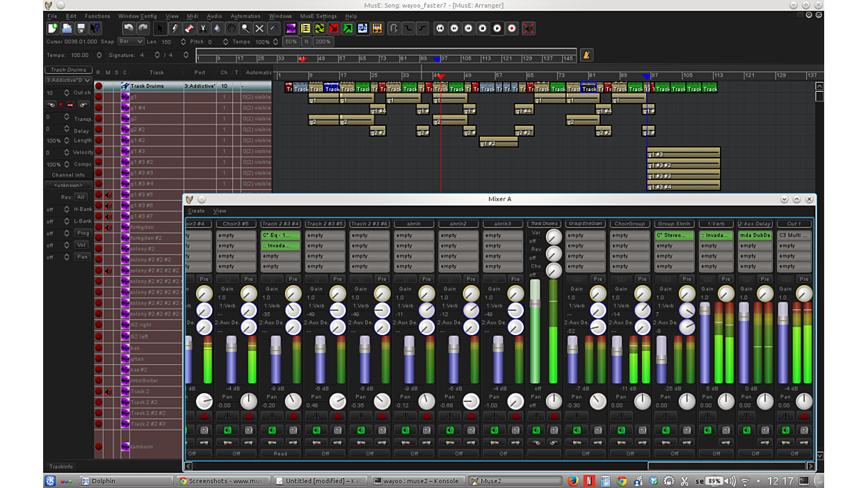Open the 3:Addictive port dropdown
The height and width of the screenshot is (488, 868).
tap(67, 81)
